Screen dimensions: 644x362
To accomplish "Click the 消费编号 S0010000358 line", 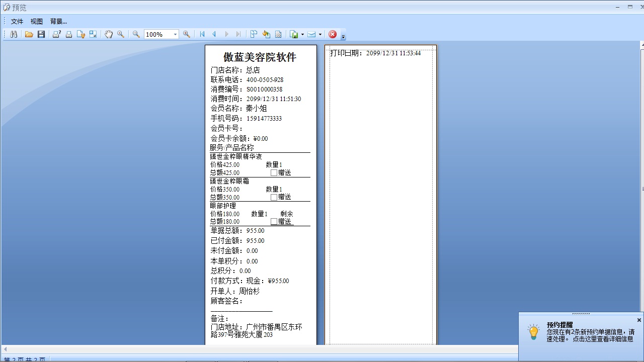I will pyautogui.click(x=247, y=89).
